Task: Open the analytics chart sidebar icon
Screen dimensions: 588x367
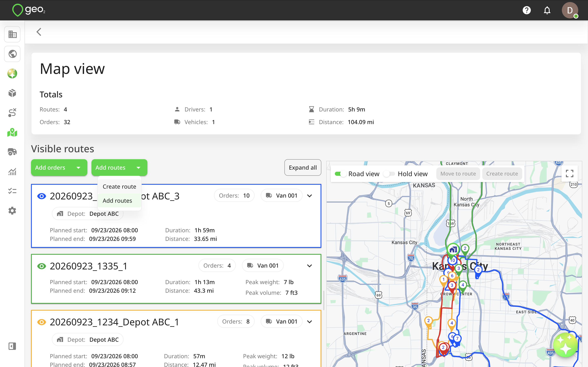Action: pos(12,172)
